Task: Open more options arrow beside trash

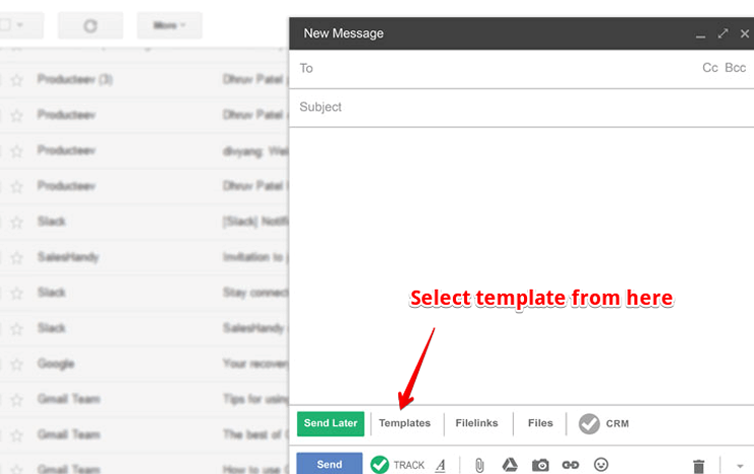Action: coord(740,466)
